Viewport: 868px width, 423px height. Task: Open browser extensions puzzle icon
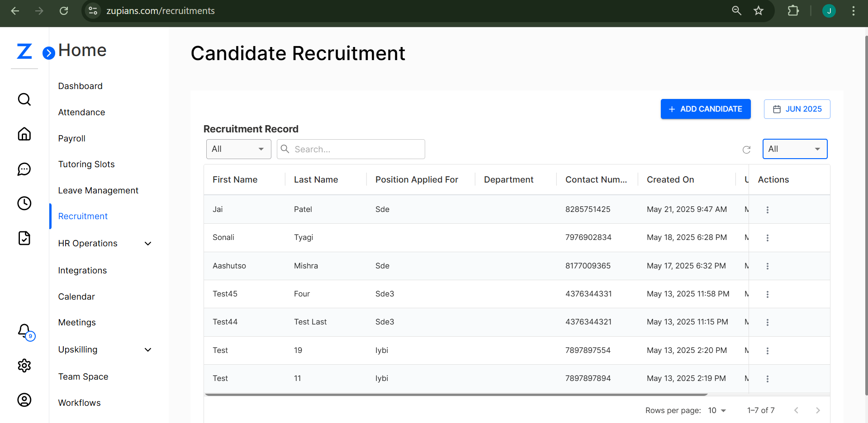tap(793, 10)
